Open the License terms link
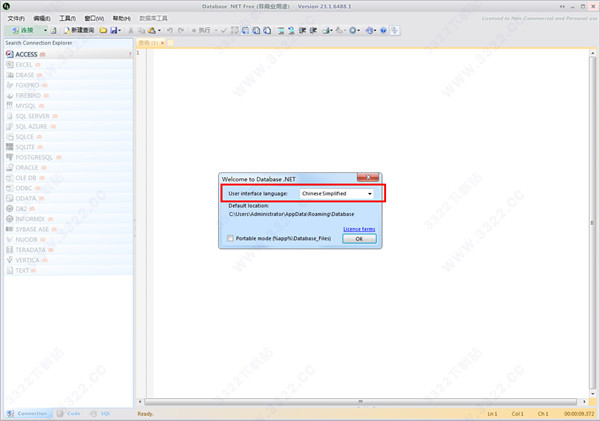Screen dimensions: 600x421 pos(359,229)
